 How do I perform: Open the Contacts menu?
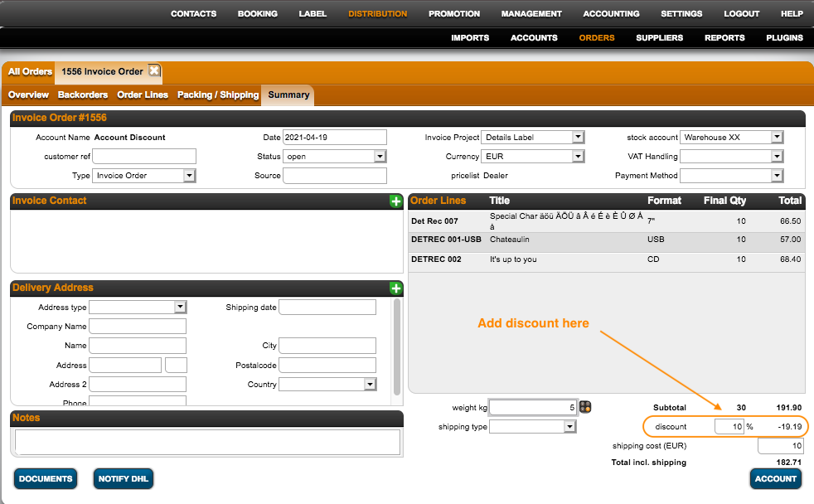(x=194, y=13)
